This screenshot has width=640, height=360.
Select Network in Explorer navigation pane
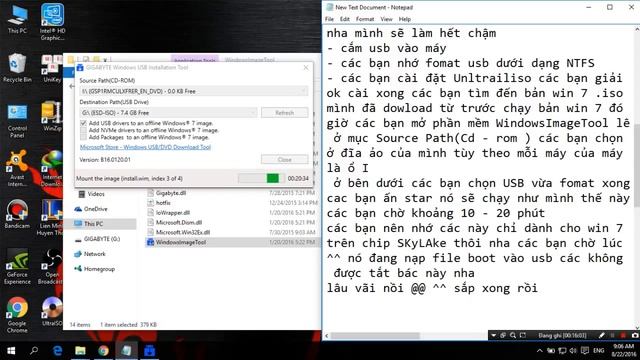(90, 254)
